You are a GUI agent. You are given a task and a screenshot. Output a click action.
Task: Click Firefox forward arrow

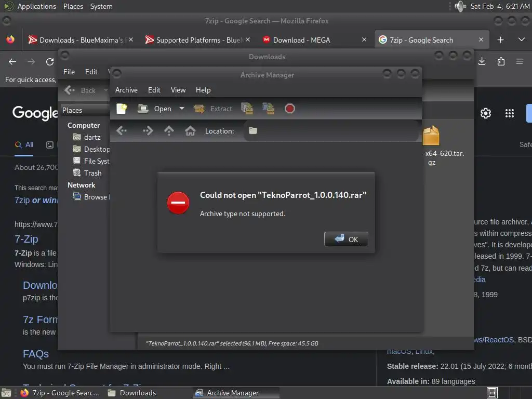tap(31, 62)
